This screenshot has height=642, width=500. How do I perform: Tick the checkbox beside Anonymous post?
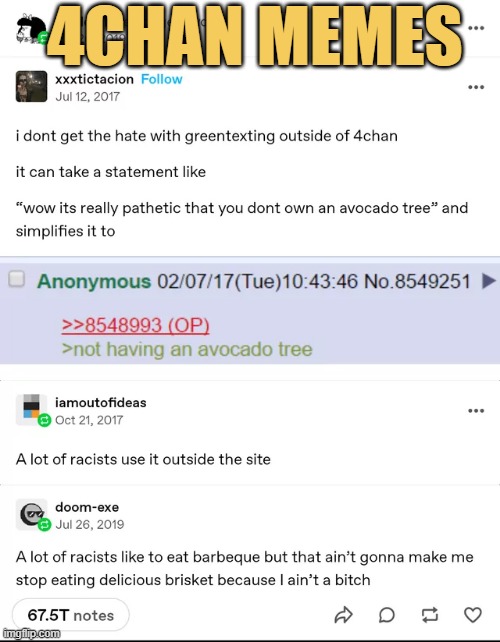coord(17,279)
